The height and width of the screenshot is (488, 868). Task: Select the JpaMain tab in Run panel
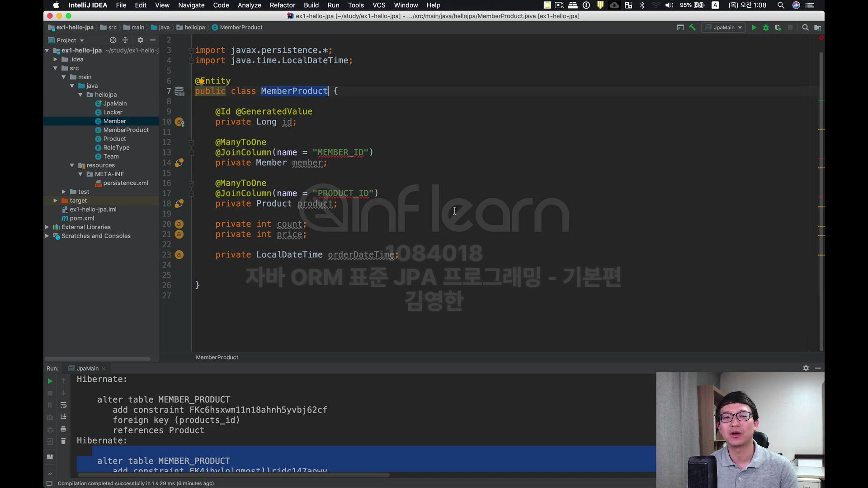pos(87,368)
